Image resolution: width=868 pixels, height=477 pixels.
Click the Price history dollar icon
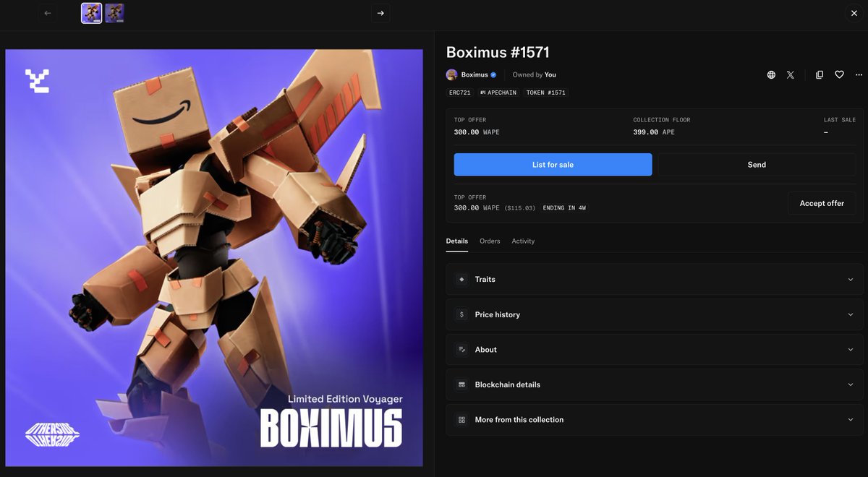461,314
